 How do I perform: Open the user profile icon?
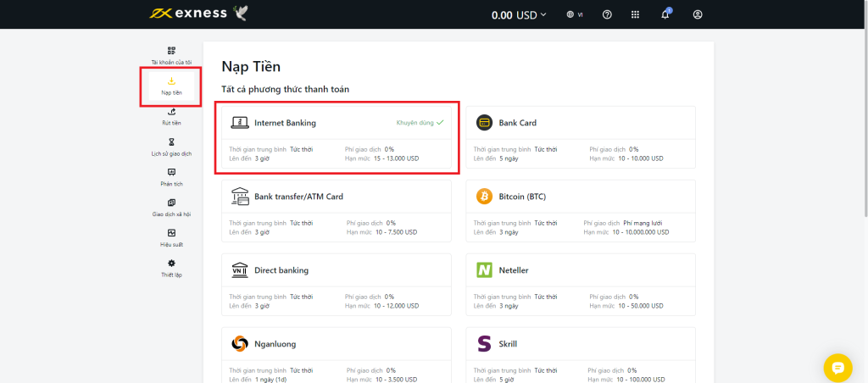(x=698, y=14)
